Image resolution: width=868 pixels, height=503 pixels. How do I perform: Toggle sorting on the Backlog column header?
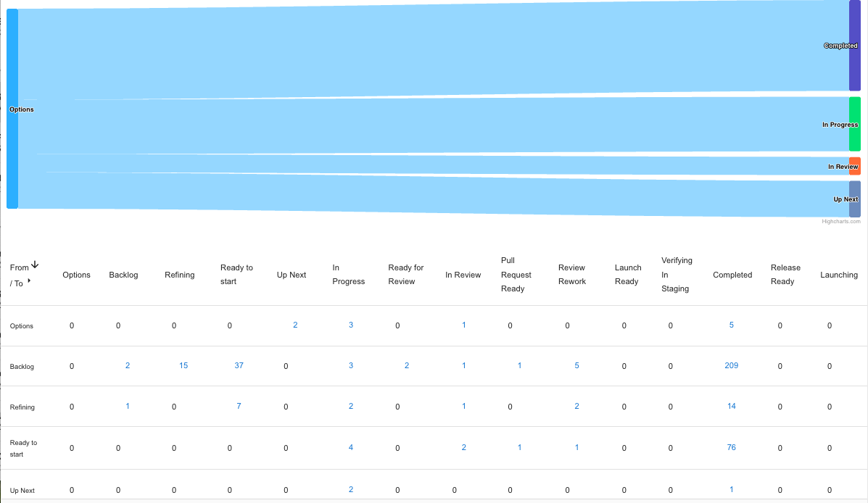click(x=123, y=275)
